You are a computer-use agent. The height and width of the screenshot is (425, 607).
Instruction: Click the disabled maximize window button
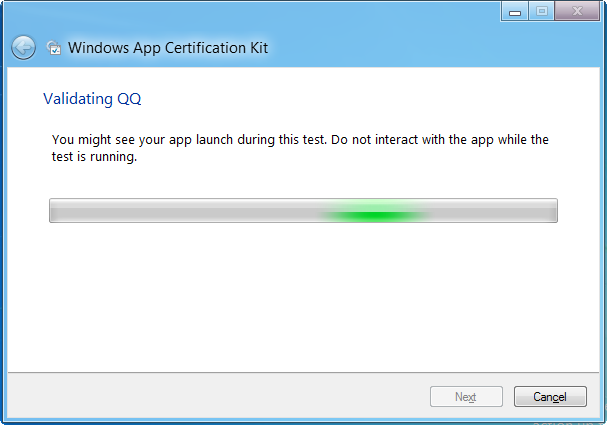pos(542,11)
